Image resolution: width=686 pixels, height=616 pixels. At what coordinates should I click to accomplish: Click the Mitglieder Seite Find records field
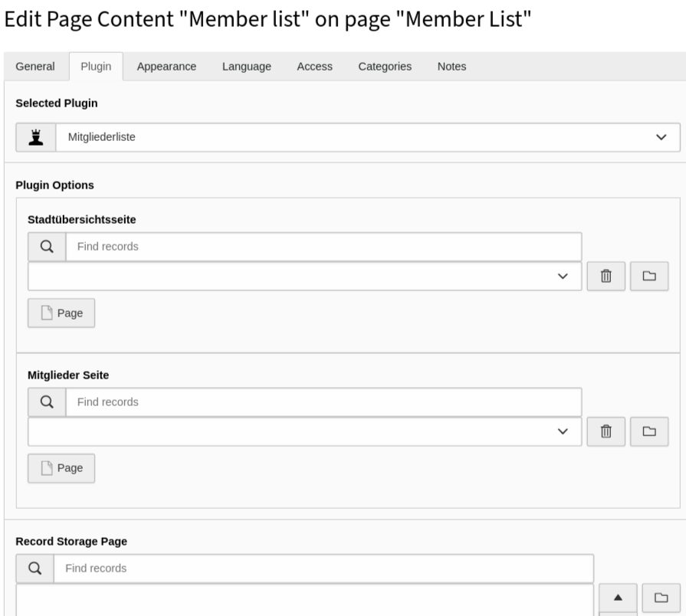pyautogui.click(x=323, y=402)
